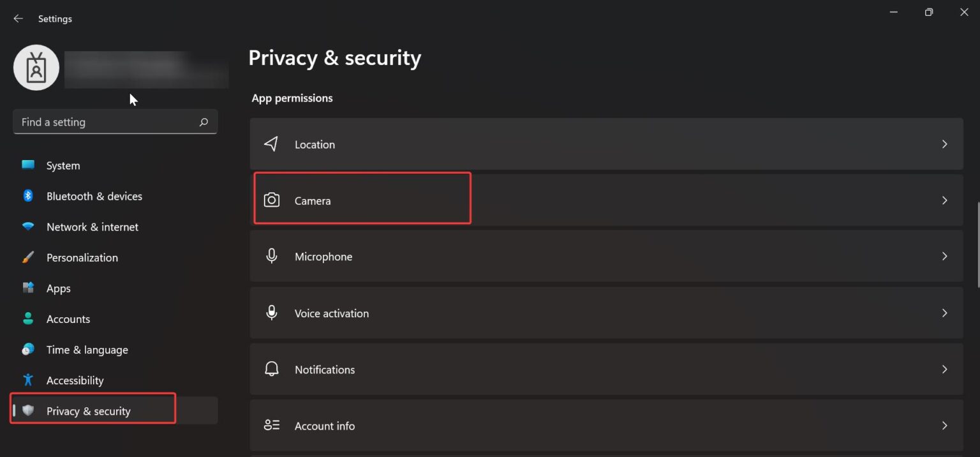Click the Personalization brush icon
The height and width of the screenshot is (457, 980).
[x=28, y=257]
